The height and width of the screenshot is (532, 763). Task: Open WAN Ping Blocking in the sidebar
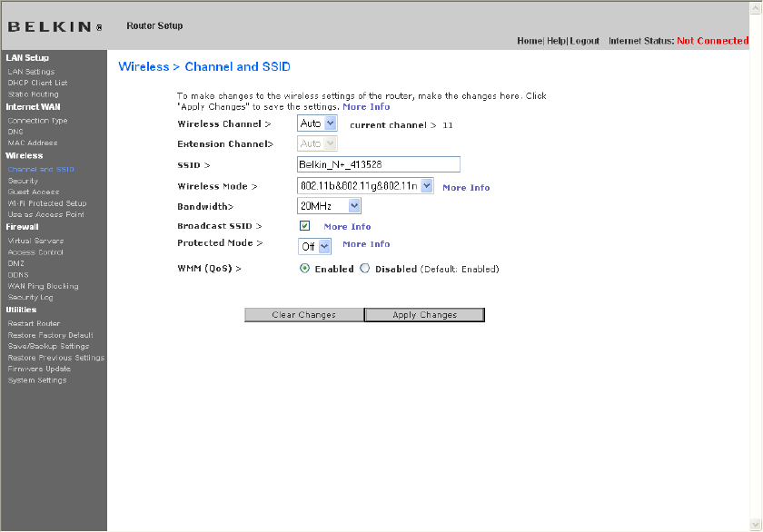[44, 286]
